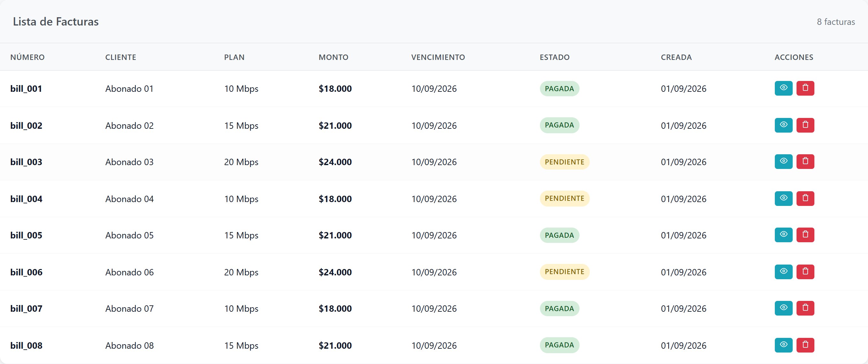The height and width of the screenshot is (364, 868).
Task: Click the NÚMERO column header
Action: click(27, 57)
